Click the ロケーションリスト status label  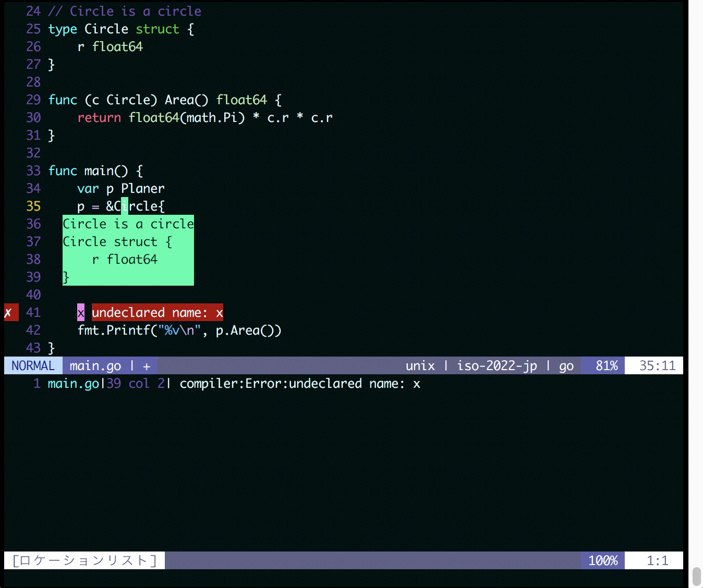pos(84,560)
